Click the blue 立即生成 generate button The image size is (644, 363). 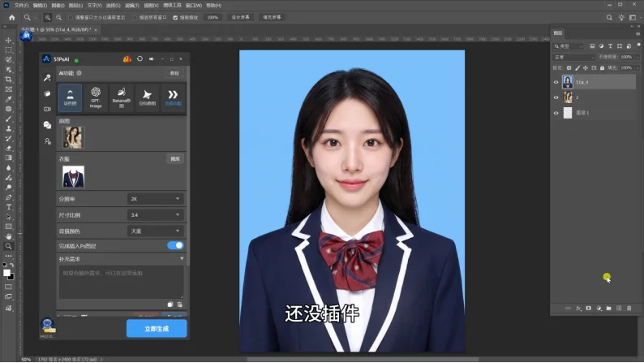click(157, 328)
